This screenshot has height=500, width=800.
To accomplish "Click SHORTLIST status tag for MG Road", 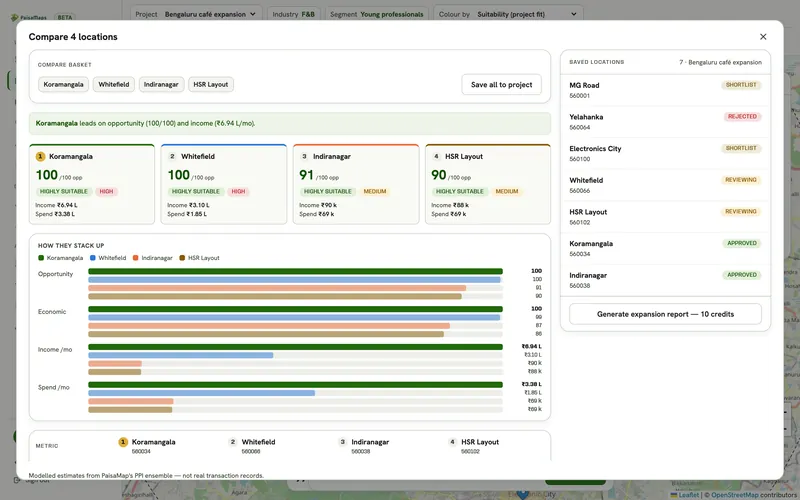I will coord(741,85).
